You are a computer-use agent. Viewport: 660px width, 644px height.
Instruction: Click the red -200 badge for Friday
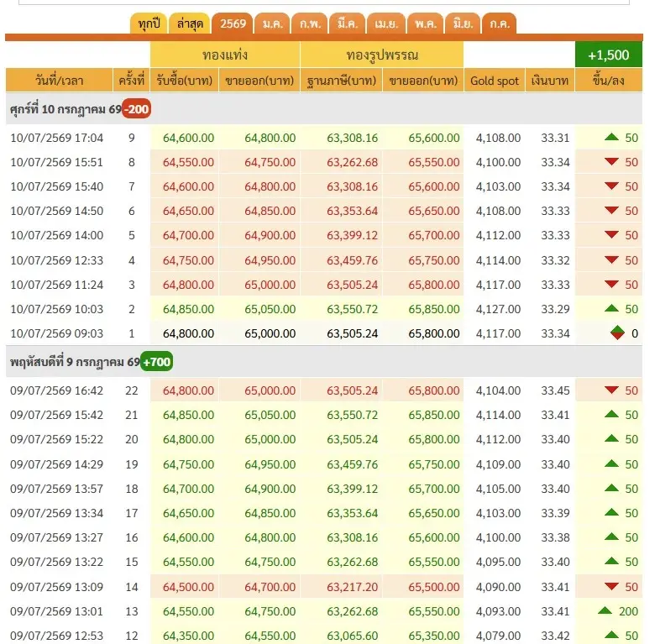[137, 109]
